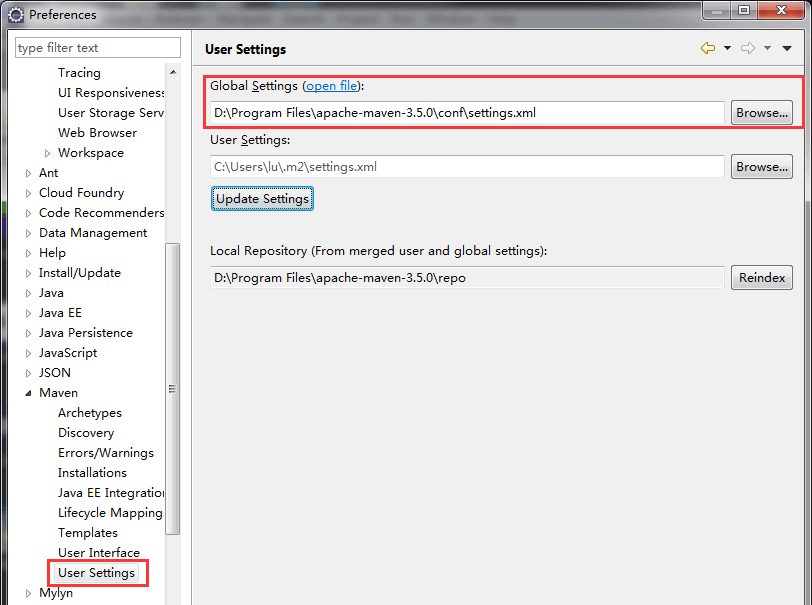Click in the type filter text field
Image resolution: width=812 pixels, height=605 pixels.
tap(98, 48)
